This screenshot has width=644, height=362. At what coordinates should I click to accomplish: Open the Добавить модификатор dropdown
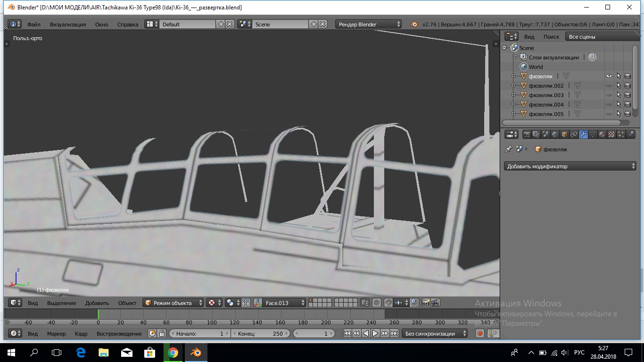pyautogui.click(x=570, y=166)
